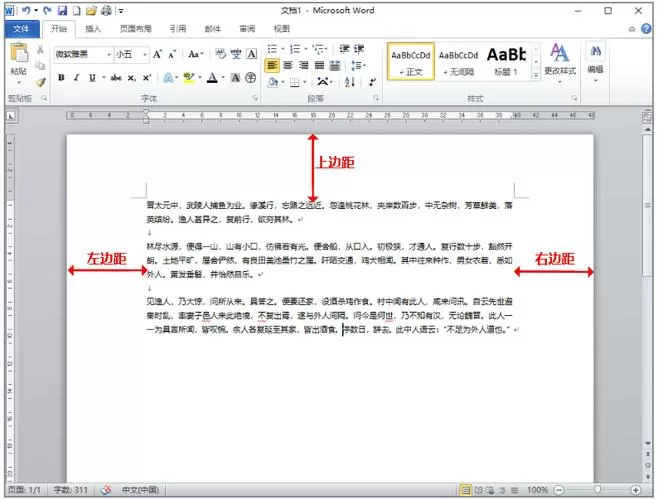The image size is (658, 500).
Task: Expand the styles gallery more arrow
Action: (536, 75)
